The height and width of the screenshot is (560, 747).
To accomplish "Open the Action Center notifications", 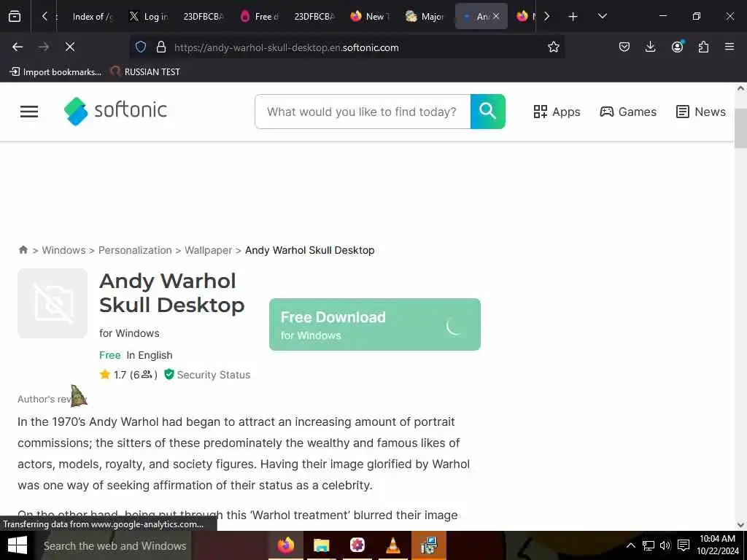I will (684, 545).
